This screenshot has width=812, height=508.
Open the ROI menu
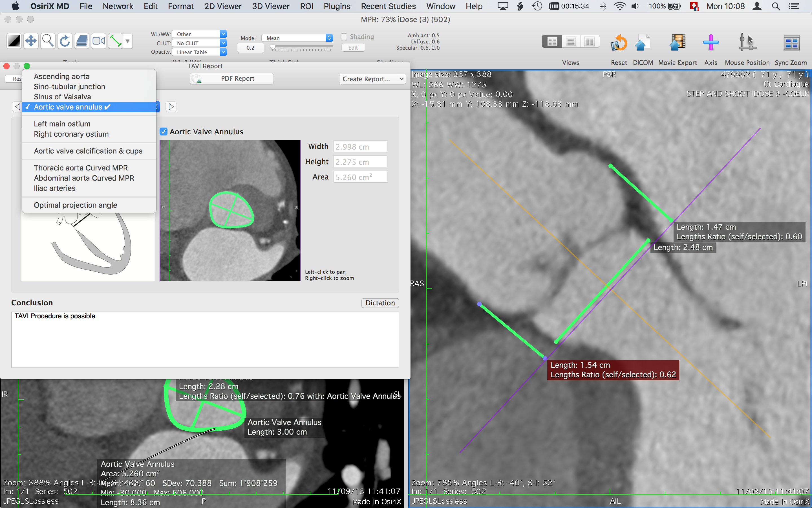(306, 6)
